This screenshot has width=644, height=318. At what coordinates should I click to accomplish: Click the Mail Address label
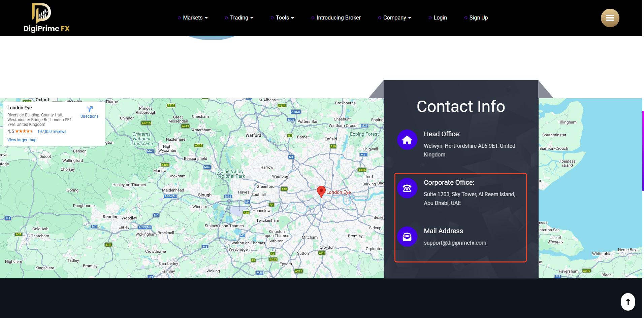tap(443, 231)
